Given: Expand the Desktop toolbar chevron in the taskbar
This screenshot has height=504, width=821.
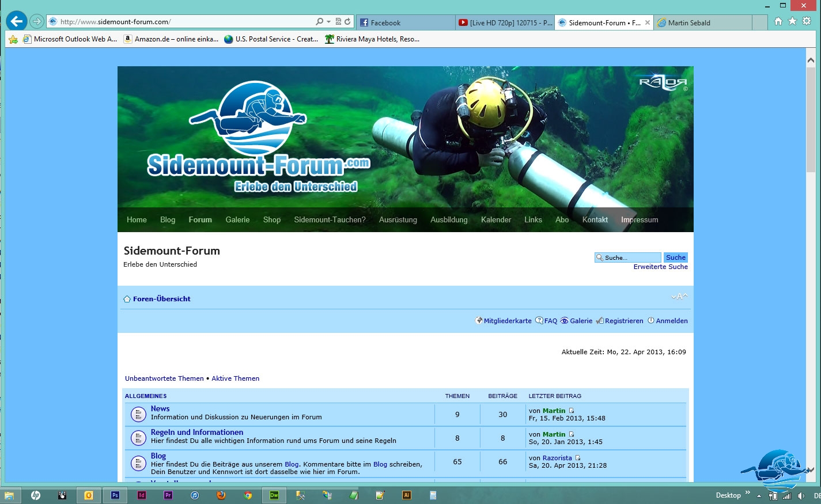Looking at the screenshot, I should 748,493.
